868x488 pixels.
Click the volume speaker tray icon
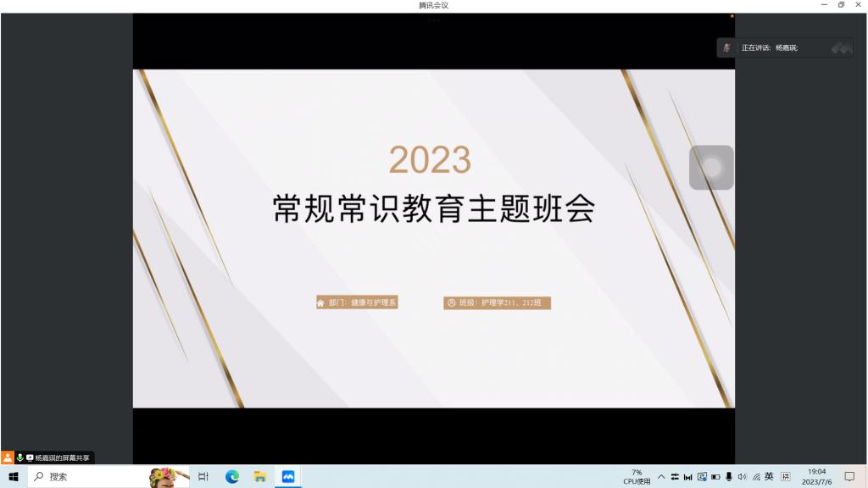743,477
